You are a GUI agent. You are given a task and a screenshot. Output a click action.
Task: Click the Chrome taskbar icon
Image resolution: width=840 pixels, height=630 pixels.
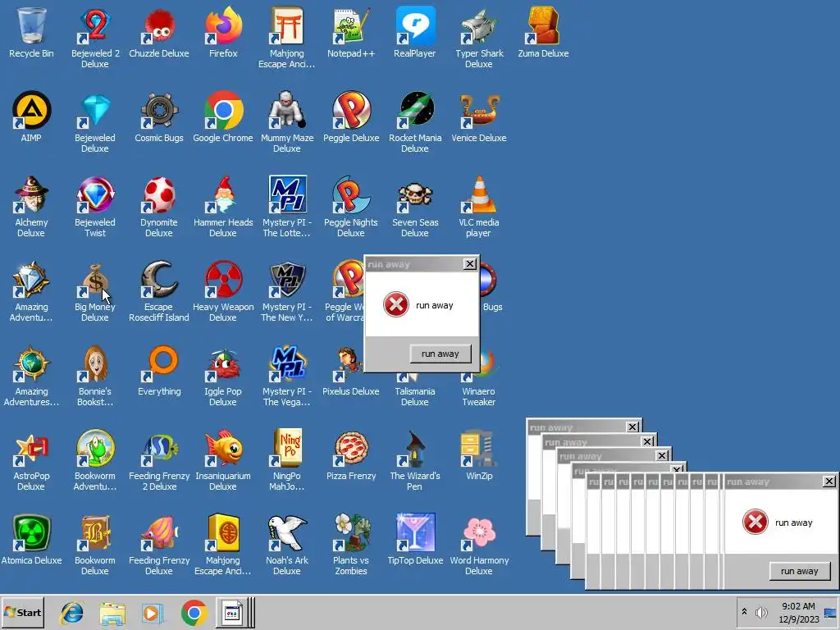coord(194,612)
